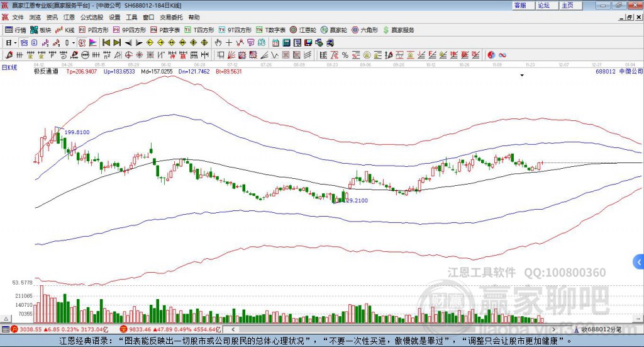Open the P数字表 tool

pos(165,30)
